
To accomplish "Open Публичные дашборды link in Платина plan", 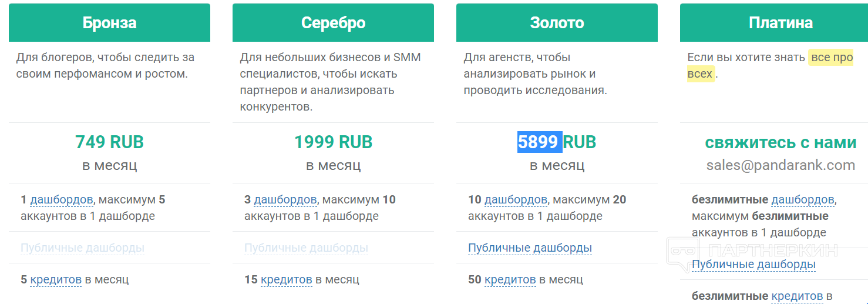I will click(753, 265).
